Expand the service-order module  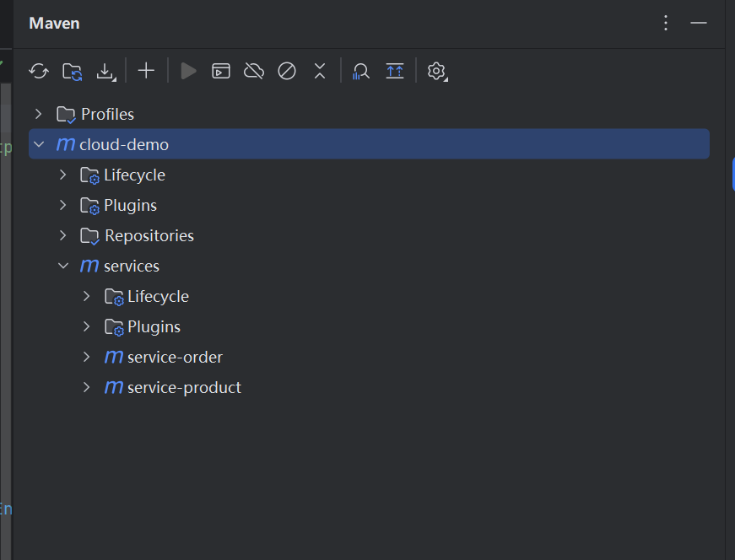[86, 357]
